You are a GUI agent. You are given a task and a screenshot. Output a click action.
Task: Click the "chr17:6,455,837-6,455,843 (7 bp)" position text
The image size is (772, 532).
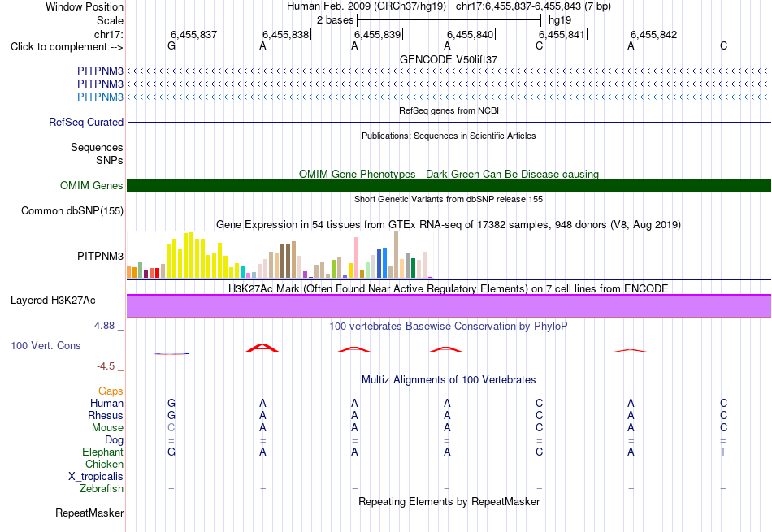pos(533,6)
